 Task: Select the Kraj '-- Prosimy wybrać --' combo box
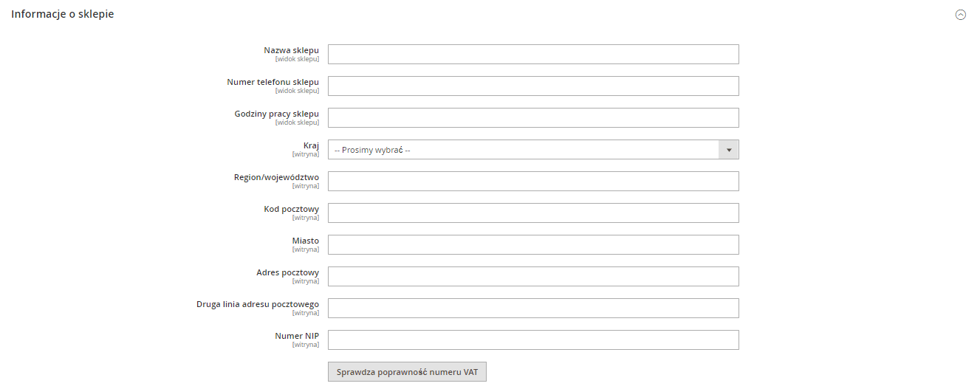pos(533,150)
